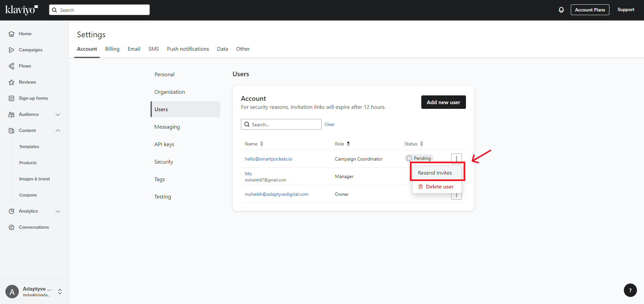The width and height of the screenshot is (644, 304).
Task: Sort users by Role column
Action: [x=348, y=144]
